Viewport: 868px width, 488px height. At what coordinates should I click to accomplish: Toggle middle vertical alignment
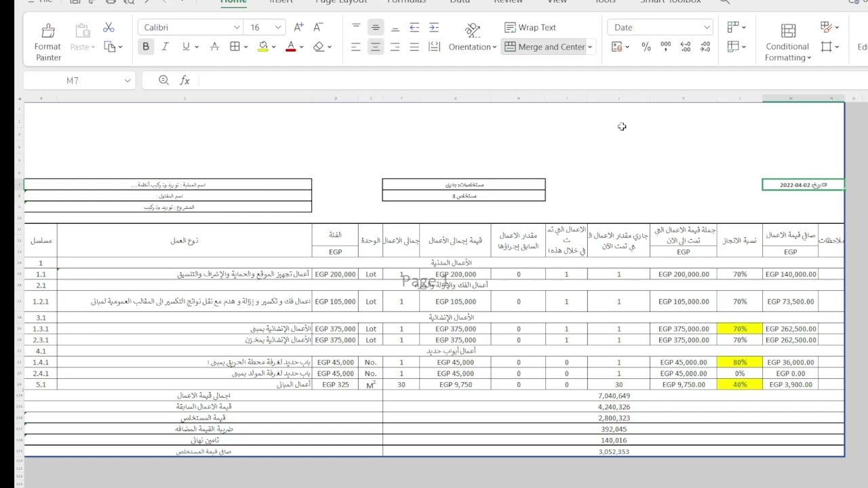tap(375, 27)
